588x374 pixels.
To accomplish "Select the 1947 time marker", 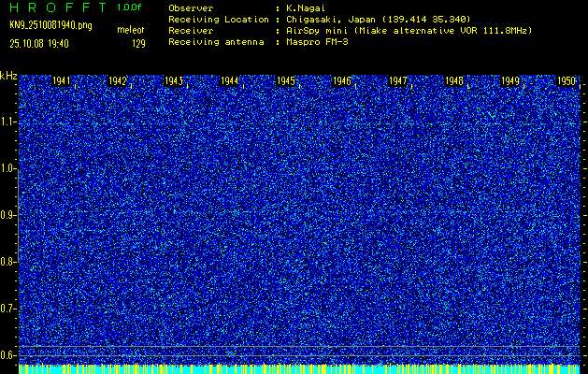I will (x=398, y=81).
